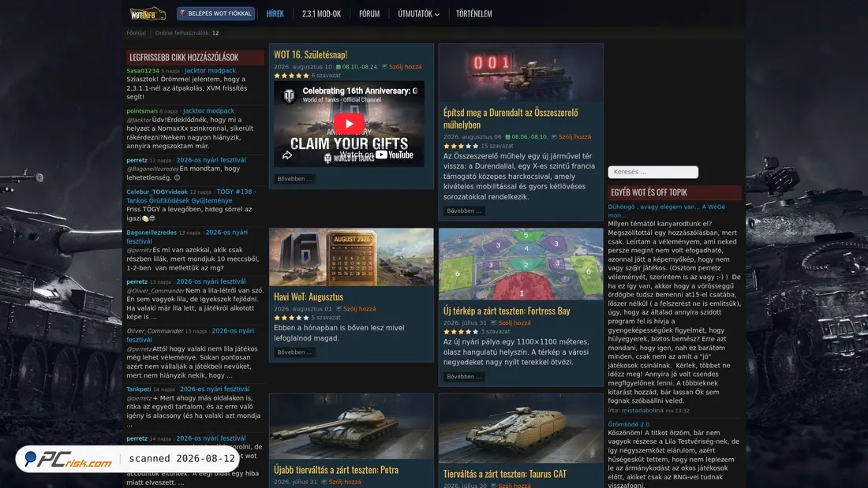
Task: Click the Egyéb WoT és off topik header
Action: [x=674, y=192]
